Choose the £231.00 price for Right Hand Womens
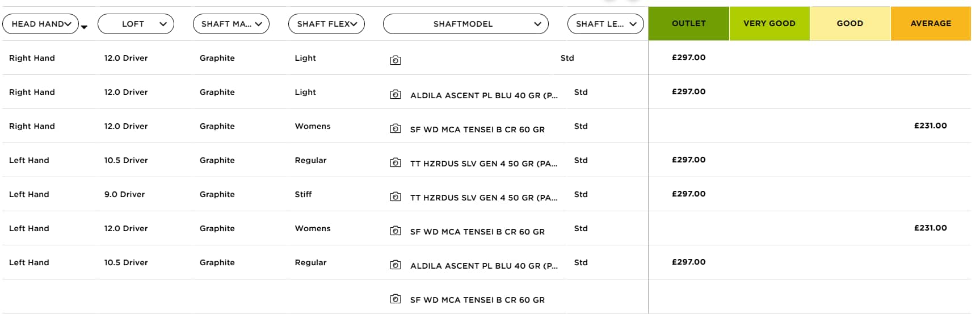 point(930,126)
